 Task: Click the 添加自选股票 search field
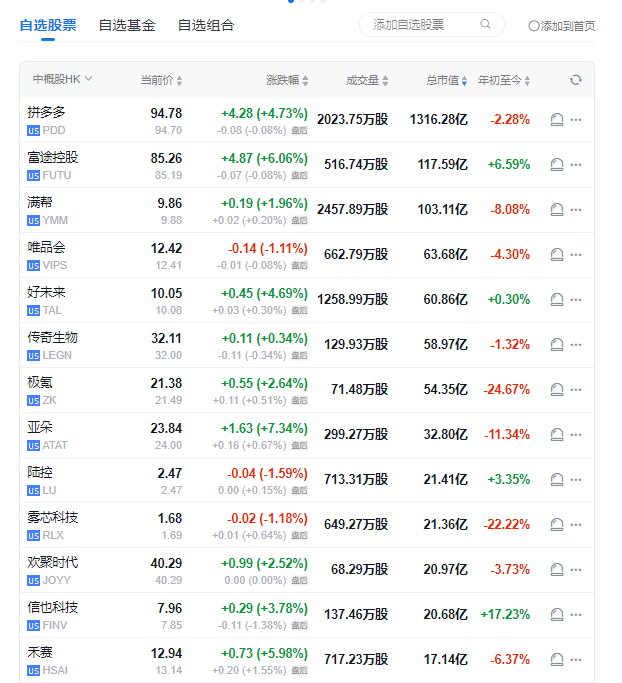(432, 25)
